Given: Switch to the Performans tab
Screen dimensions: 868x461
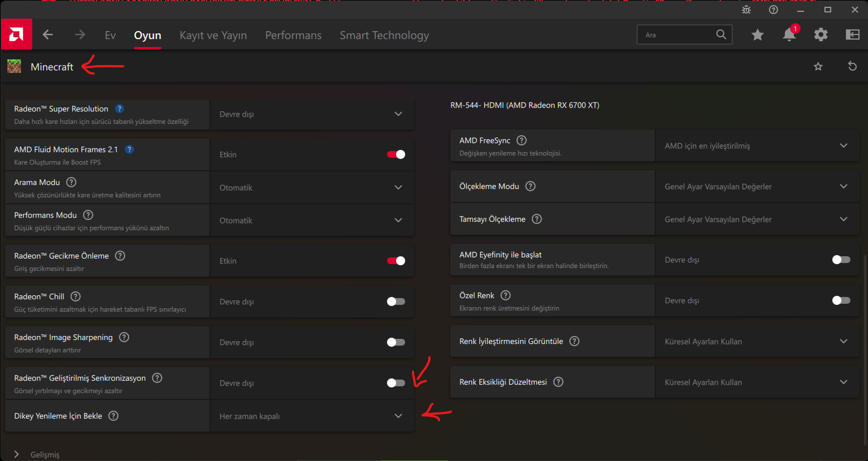Looking at the screenshot, I should 293,35.
